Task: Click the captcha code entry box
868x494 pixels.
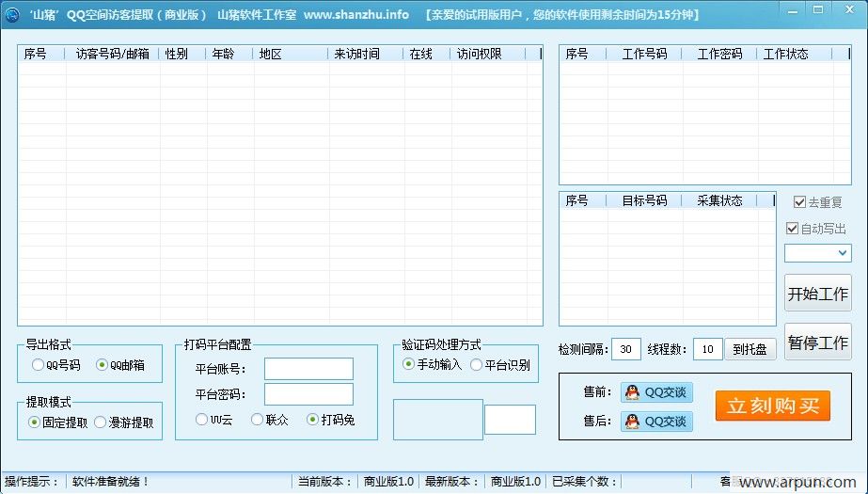Action: point(510,420)
